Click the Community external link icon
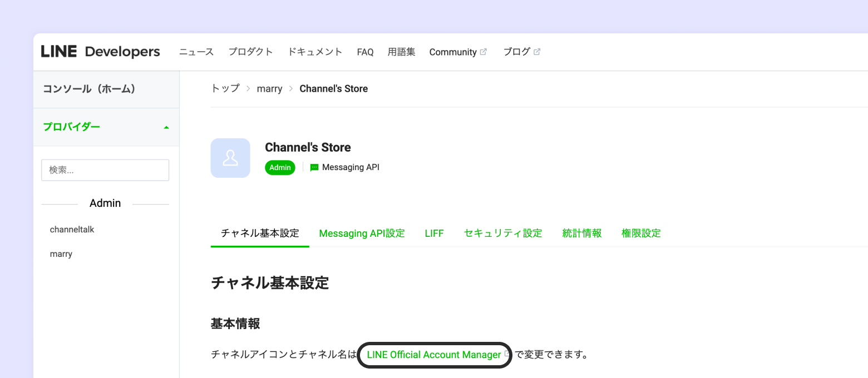The image size is (868, 378). pos(484,52)
